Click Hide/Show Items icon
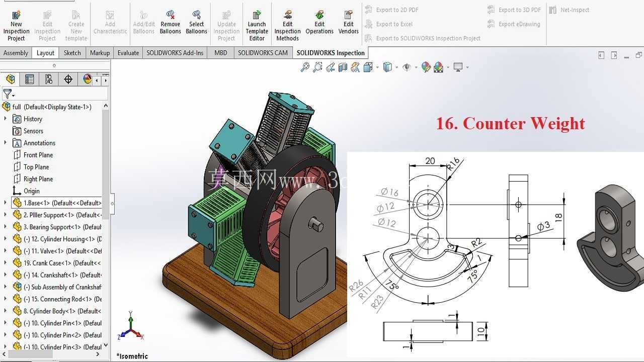 coord(407,67)
